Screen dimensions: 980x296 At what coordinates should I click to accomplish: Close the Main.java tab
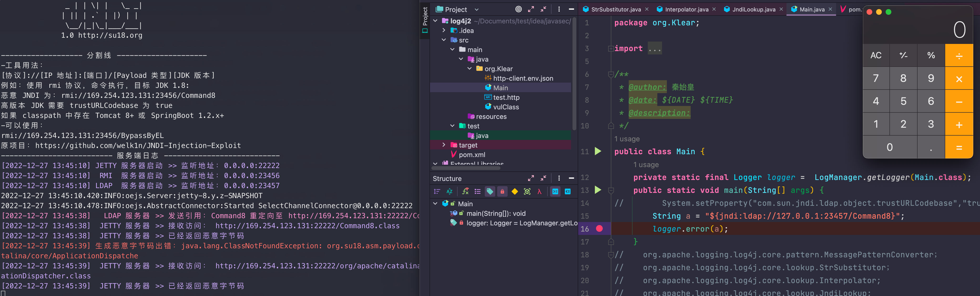click(x=830, y=9)
